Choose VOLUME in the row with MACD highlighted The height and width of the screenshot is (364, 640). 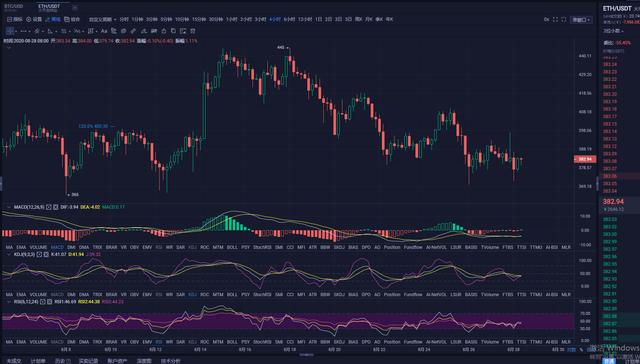click(x=38, y=247)
